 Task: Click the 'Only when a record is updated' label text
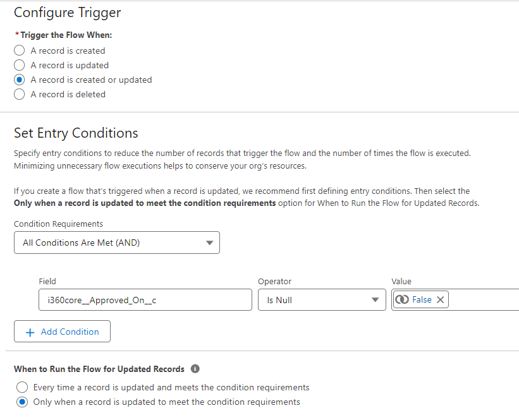(166, 402)
